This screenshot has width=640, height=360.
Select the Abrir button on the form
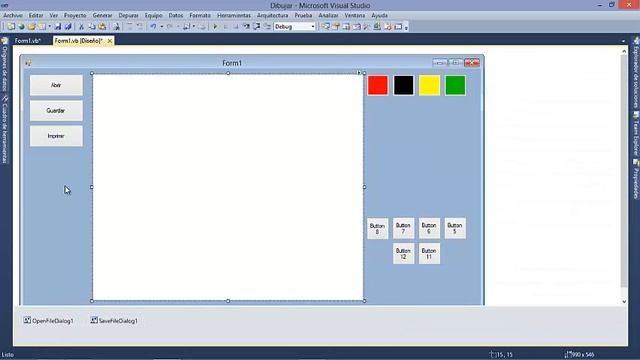tap(56, 85)
